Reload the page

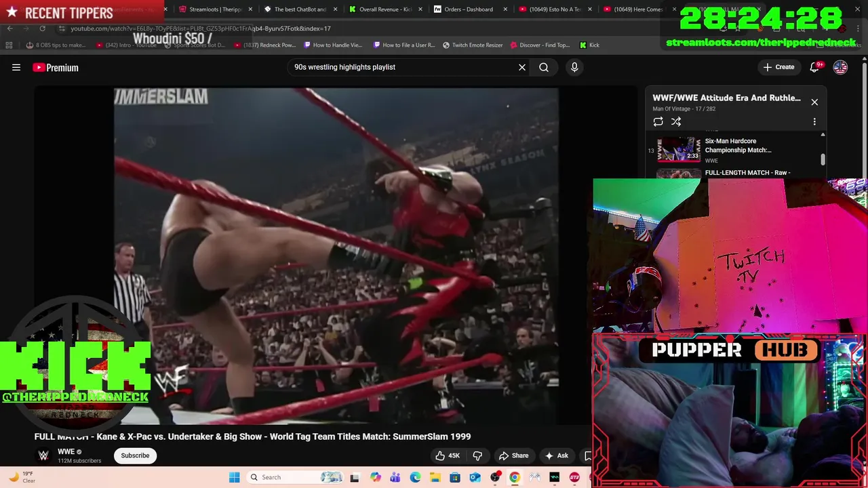42,28
